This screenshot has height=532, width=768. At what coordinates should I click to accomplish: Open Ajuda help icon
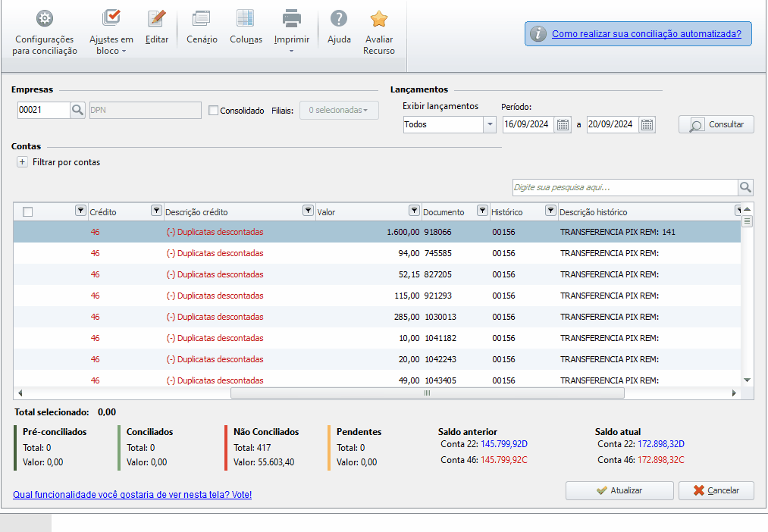pos(339,19)
